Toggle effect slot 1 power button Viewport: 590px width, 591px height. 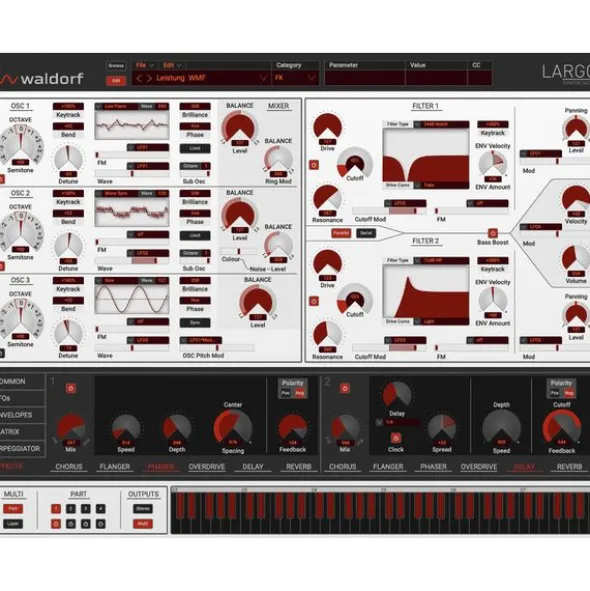(x=70, y=388)
